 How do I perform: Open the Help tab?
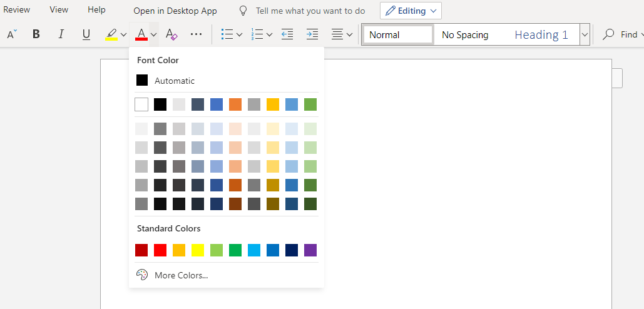coord(96,9)
